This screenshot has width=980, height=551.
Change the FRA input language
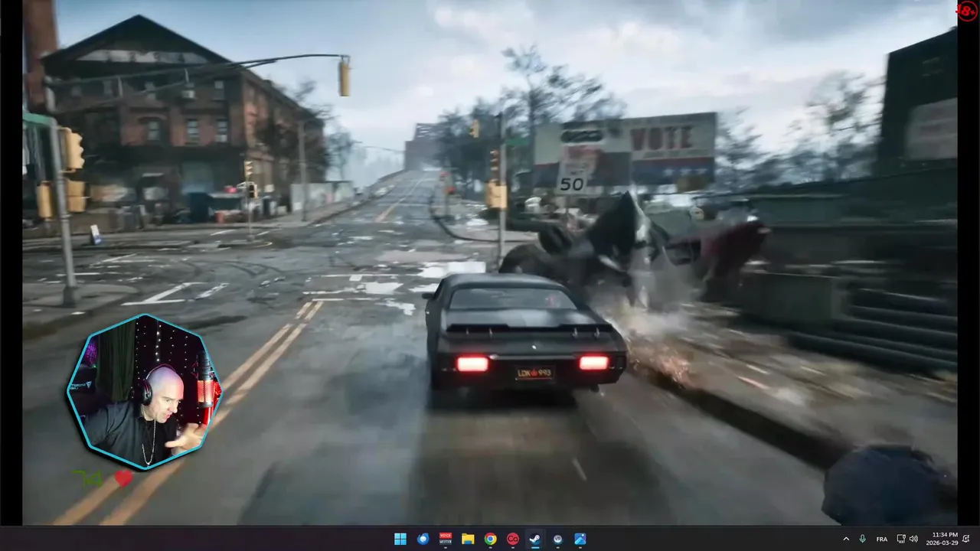pyautogui.click(x=882, y=539)
